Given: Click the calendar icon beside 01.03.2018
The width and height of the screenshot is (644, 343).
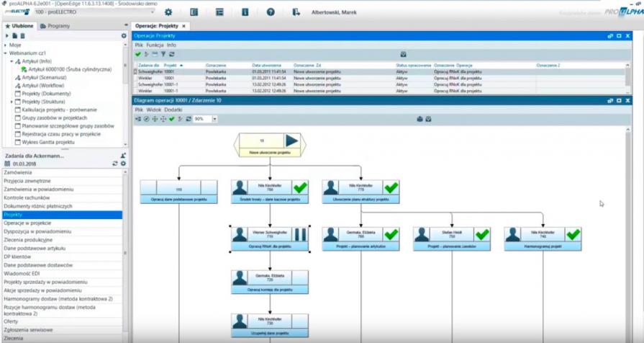Looking at the screenshot, I should (7, 164).
